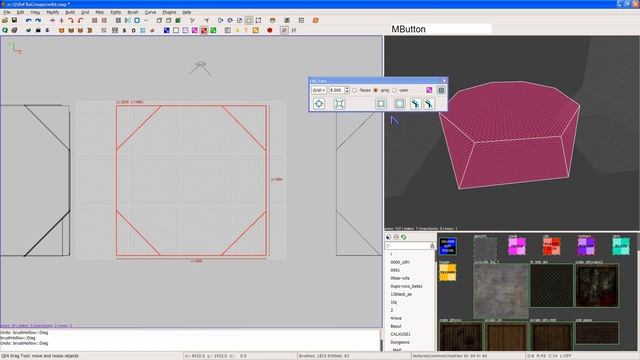640x360 pixels.
Task: Click the Open map folder icon
Action: point(5,20)
